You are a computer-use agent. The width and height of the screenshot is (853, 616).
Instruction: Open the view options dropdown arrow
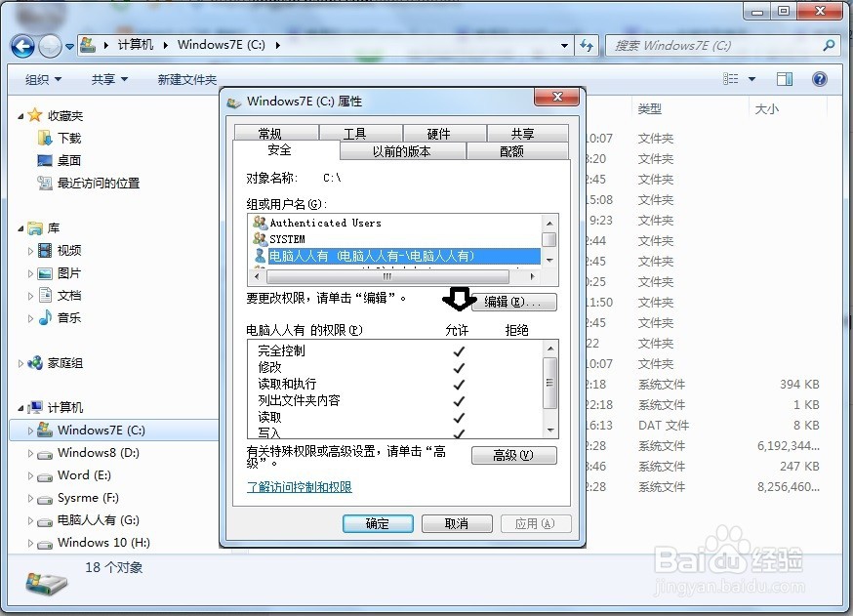[x=751, y=79]
